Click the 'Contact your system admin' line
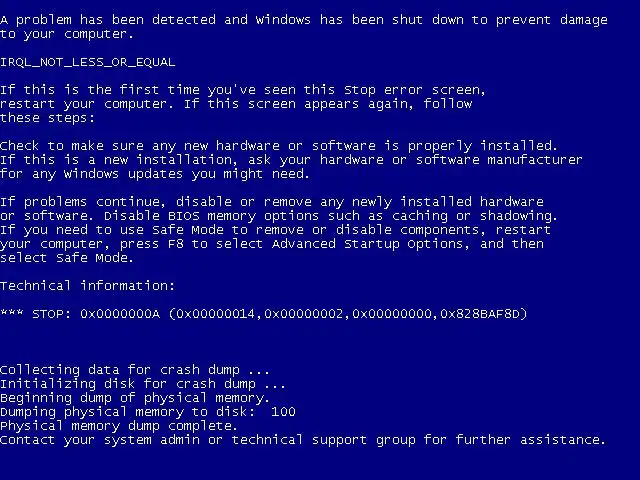Viewport: 640px width, 480px height. pyautogui.click(x=302, y=440)
